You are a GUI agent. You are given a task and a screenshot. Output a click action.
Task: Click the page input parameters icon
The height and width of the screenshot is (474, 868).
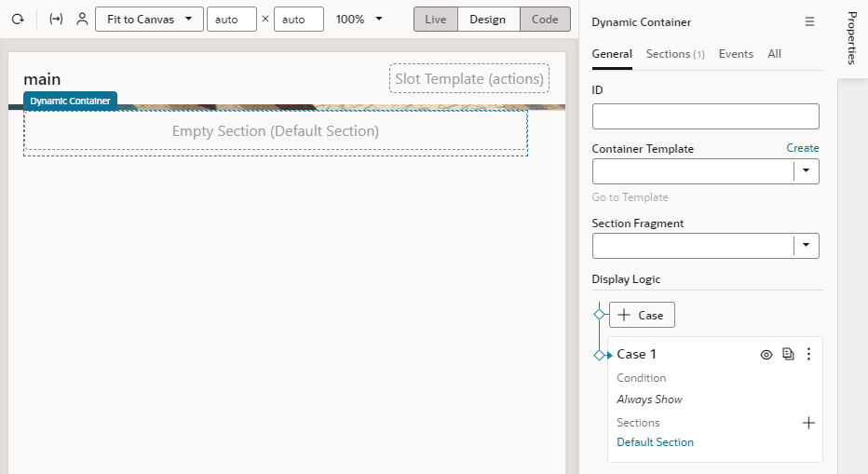[x=56, y=20]
